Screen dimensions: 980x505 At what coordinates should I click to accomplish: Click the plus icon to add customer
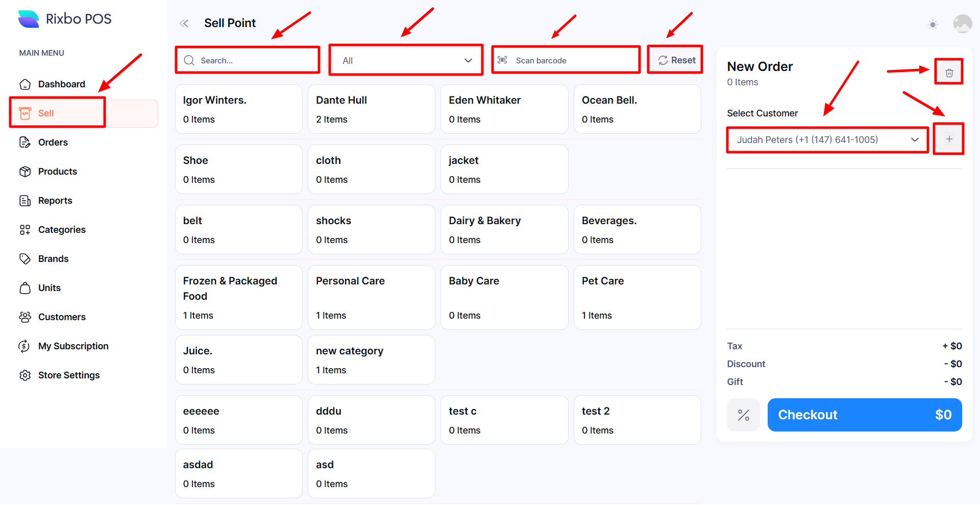949,139
